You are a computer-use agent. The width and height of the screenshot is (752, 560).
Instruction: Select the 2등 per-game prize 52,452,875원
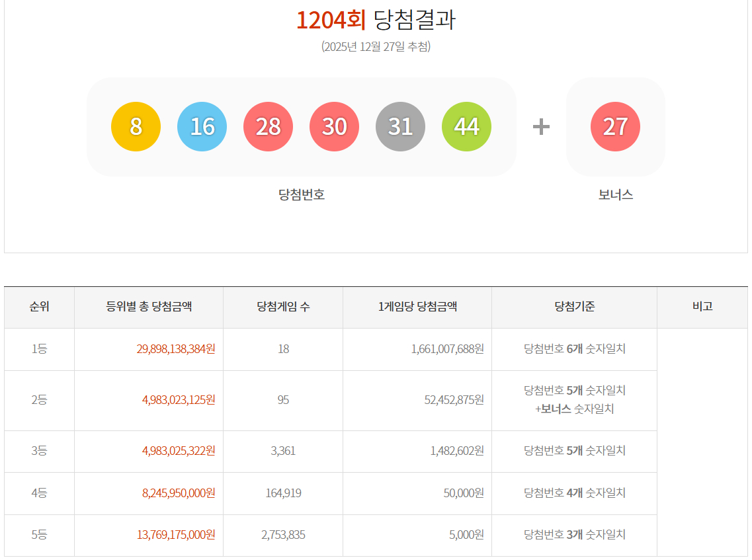click(x=454, y=400)
